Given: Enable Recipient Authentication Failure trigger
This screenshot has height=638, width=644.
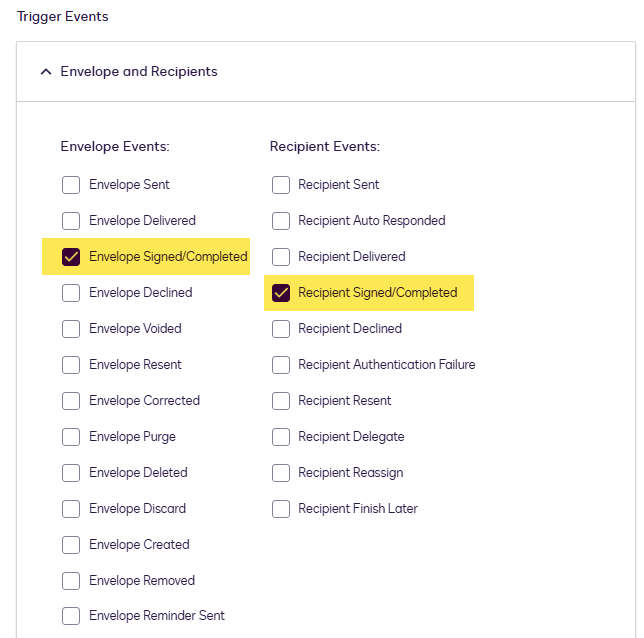Looking at the screenshot, I should 281,365.
